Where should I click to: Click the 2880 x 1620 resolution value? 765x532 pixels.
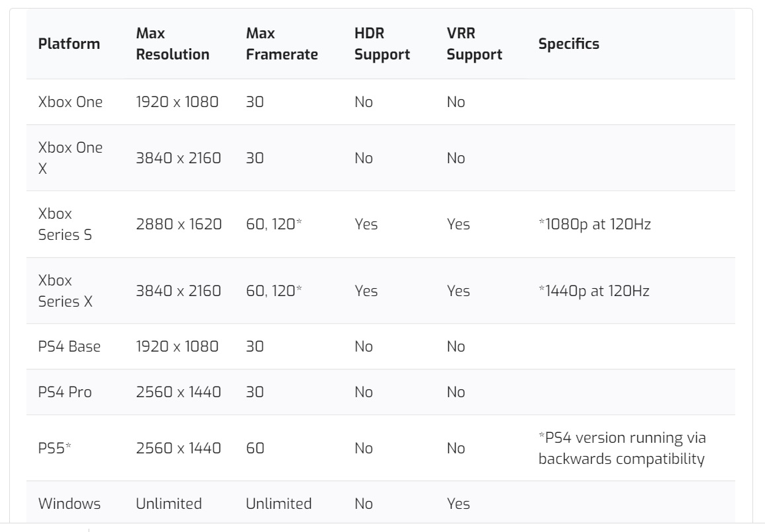[x=179, y=224]
